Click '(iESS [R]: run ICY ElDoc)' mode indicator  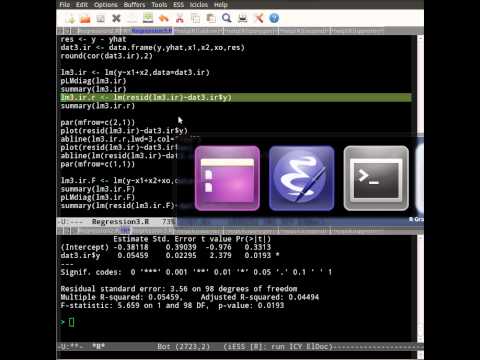pos(278,347)
